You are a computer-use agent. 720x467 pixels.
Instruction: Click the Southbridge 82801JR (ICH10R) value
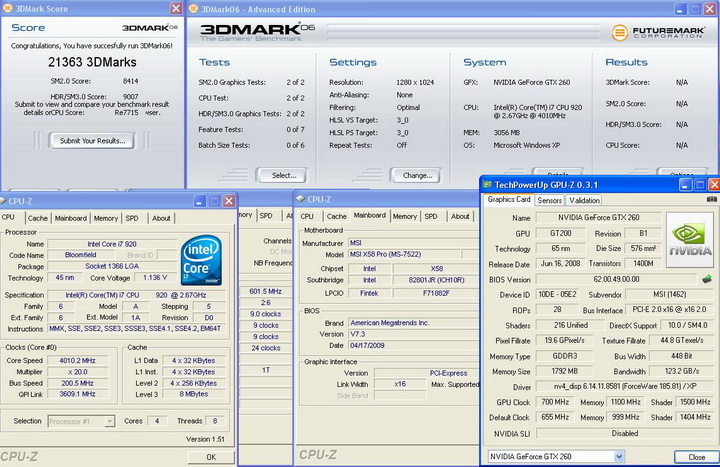[x=436, y=280]
